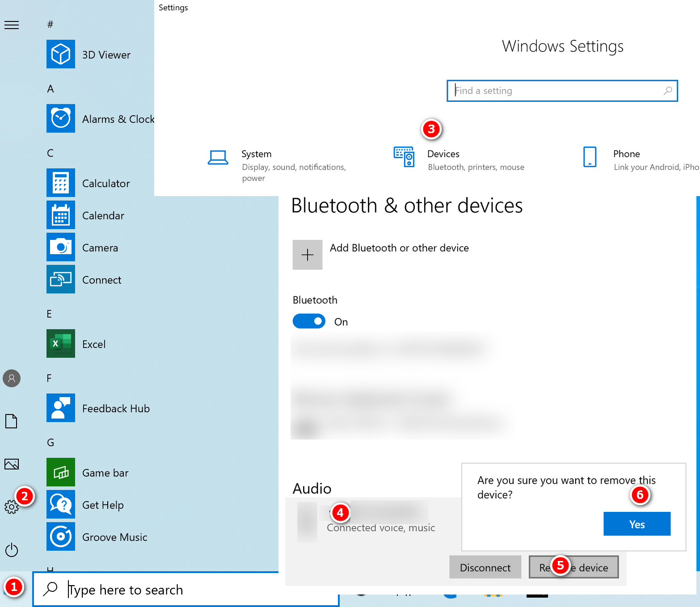700x607 pixels.
Task: Jump to letter A section header
Action: click(x=51, y=89)
